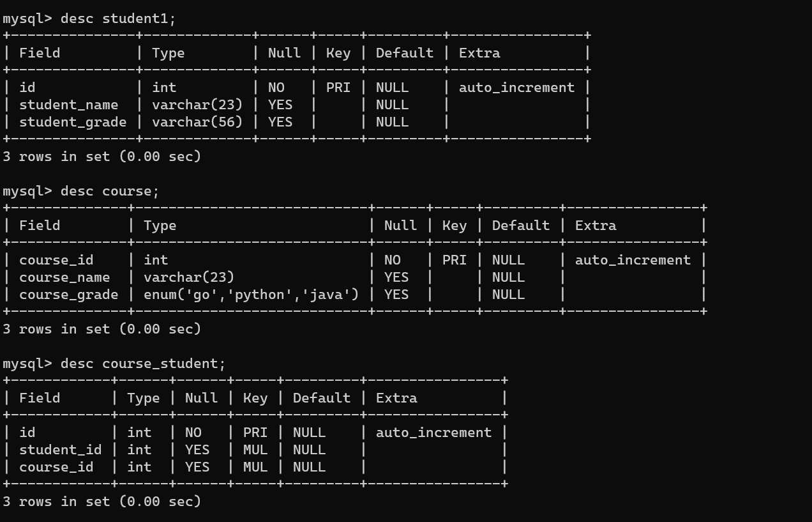Click the student_id field cell
Screen dimensions: 812x522
(60, 450)
